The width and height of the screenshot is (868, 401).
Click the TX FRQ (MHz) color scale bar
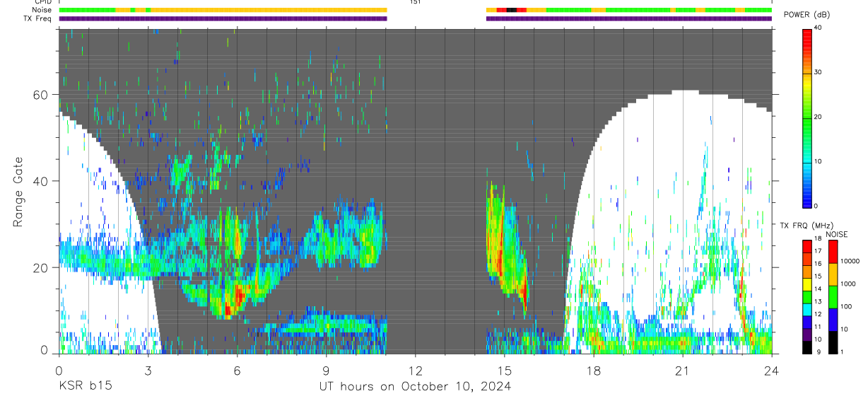pyautogui.click(x=807, y=296)
